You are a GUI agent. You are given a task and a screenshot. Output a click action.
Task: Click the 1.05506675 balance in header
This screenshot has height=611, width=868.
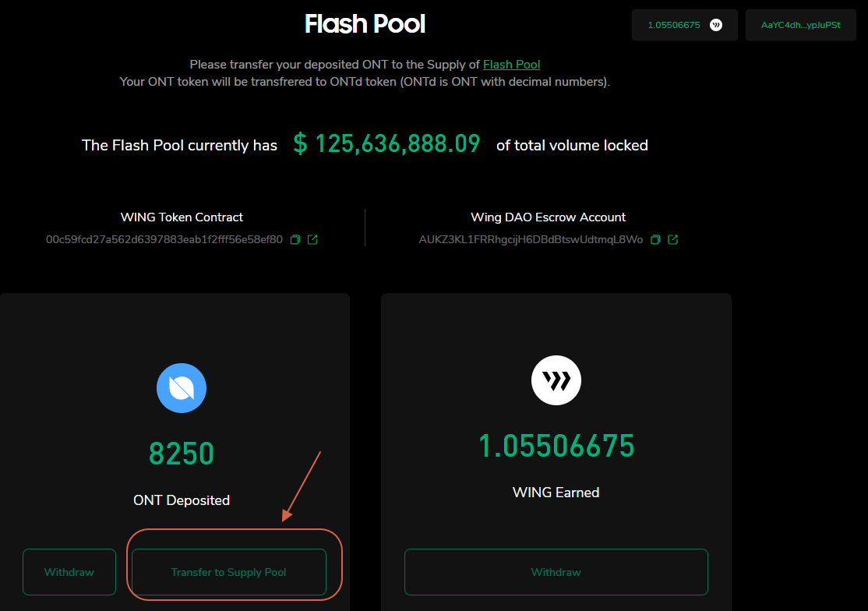pyautogui.click(x=674, y=25)
